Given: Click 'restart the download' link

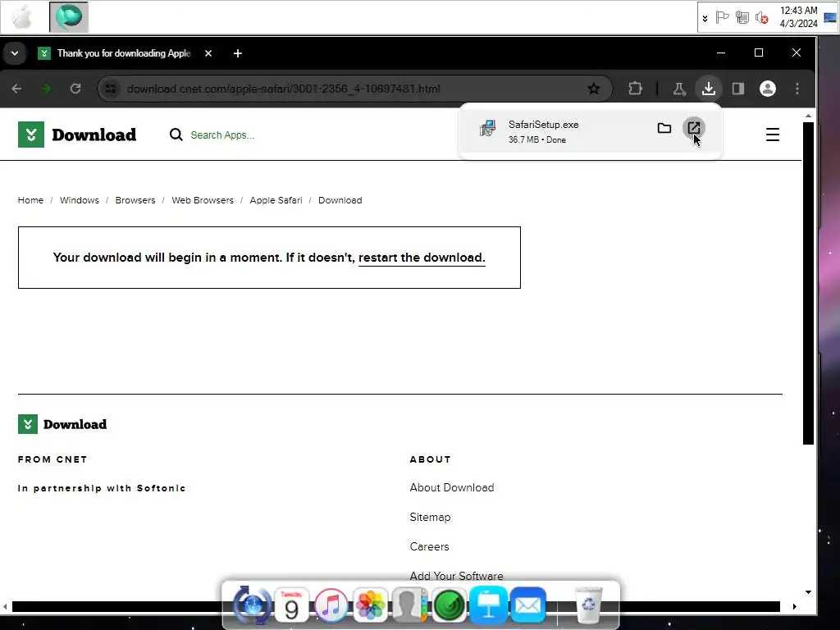Looking at the screenshot, I should (422, 258).
